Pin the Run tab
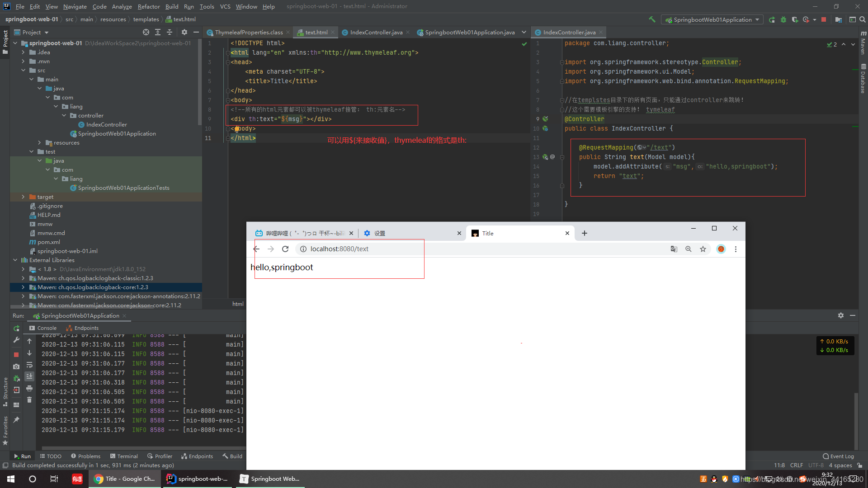 (x=16, y=419)
